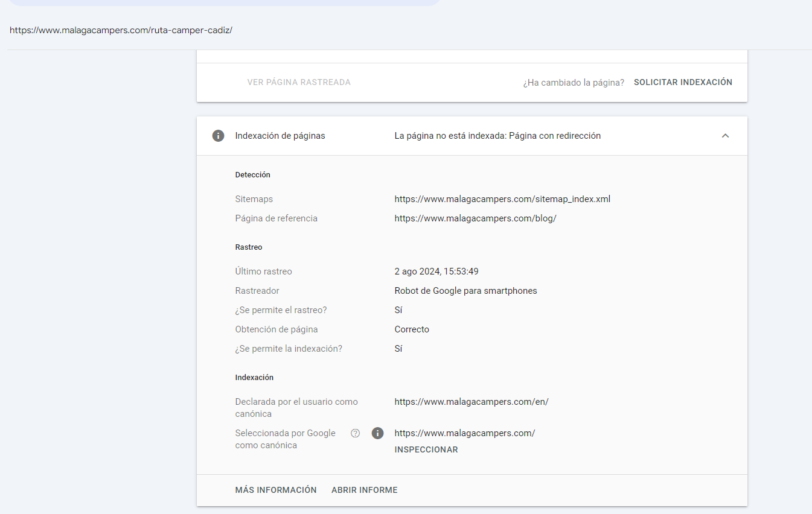Click the Obtención de página label

[277, 329]
